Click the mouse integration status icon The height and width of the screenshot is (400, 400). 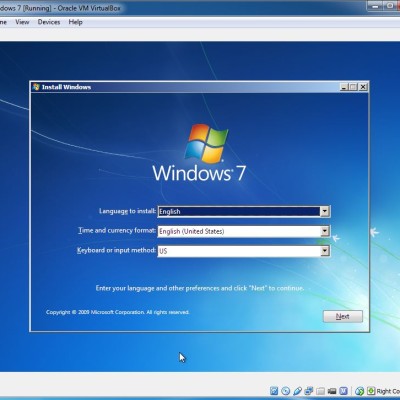tap(359, 391)
